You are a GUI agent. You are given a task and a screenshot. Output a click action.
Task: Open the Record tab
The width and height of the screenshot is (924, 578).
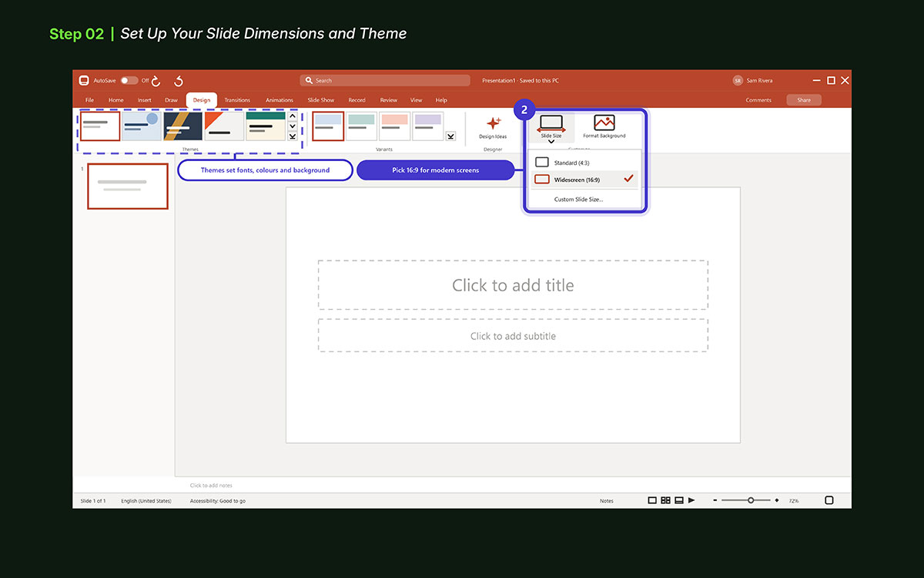click(x=357, y=100)
